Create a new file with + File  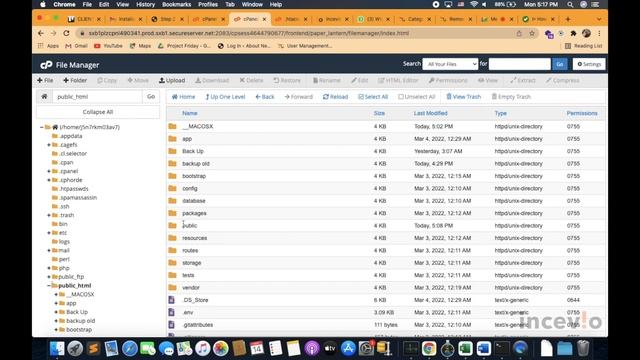point(45,80)
